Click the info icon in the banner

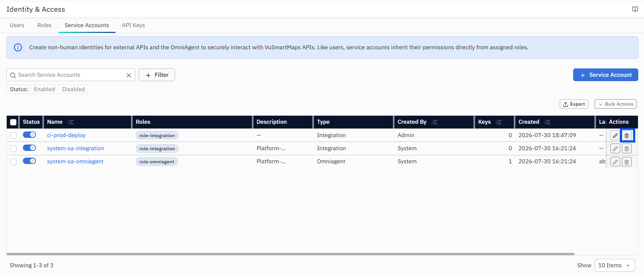coord(18,47)
